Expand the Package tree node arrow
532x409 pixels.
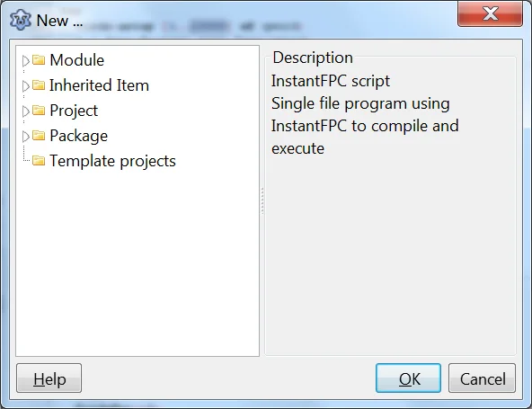[x=25, y=136]
